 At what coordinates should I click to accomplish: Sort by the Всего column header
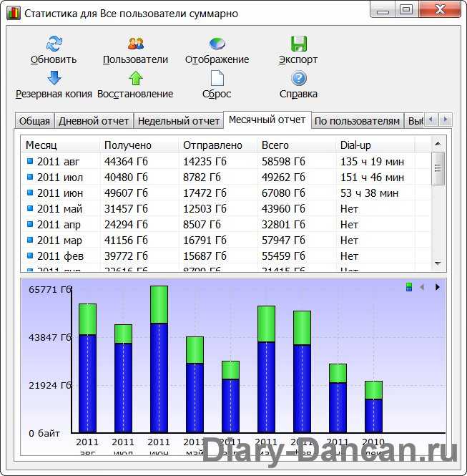(297, 145)
